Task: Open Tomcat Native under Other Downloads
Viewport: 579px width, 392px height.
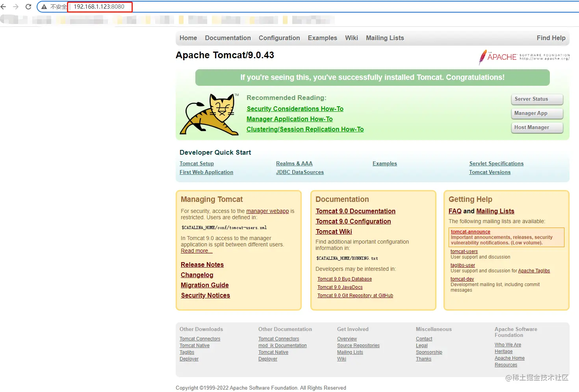Action: click(195, 346)
